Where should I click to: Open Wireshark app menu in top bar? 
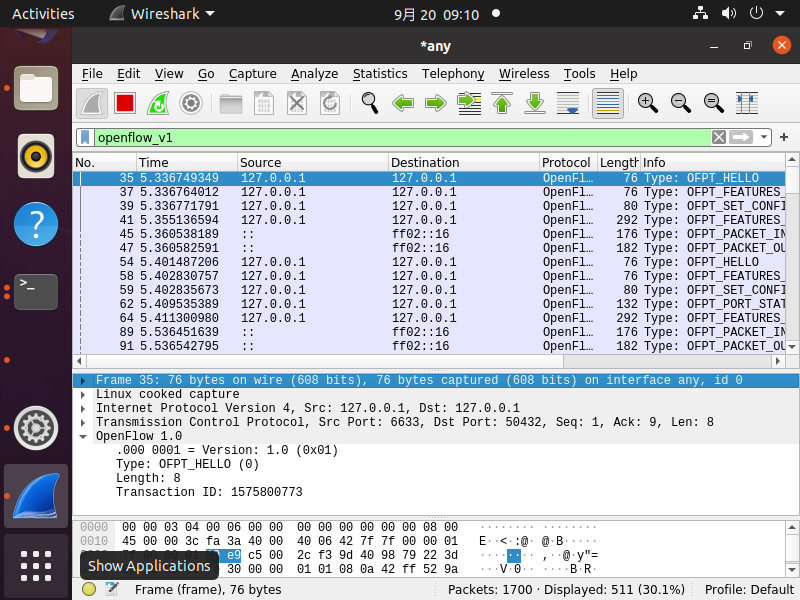162,14
